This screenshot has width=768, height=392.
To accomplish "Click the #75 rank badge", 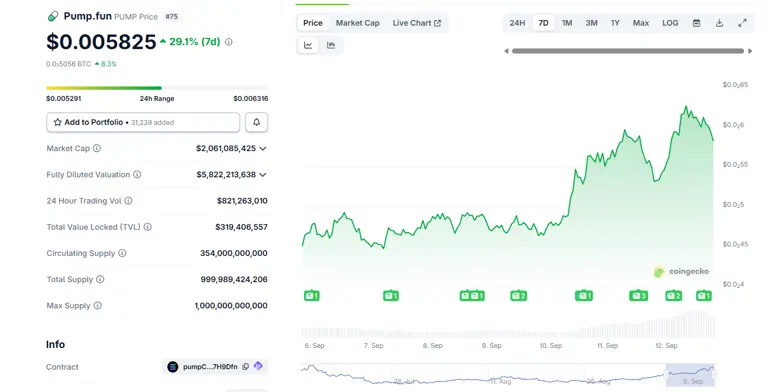I will pos(171,17).
